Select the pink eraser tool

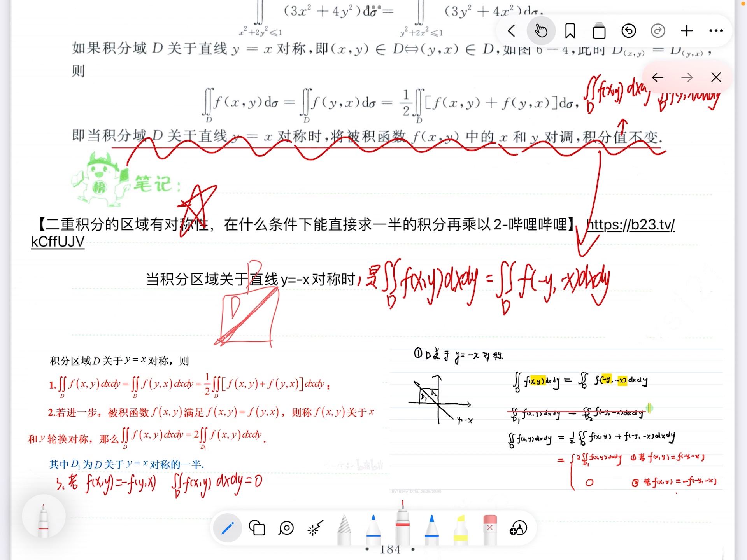tap(490, 530)
